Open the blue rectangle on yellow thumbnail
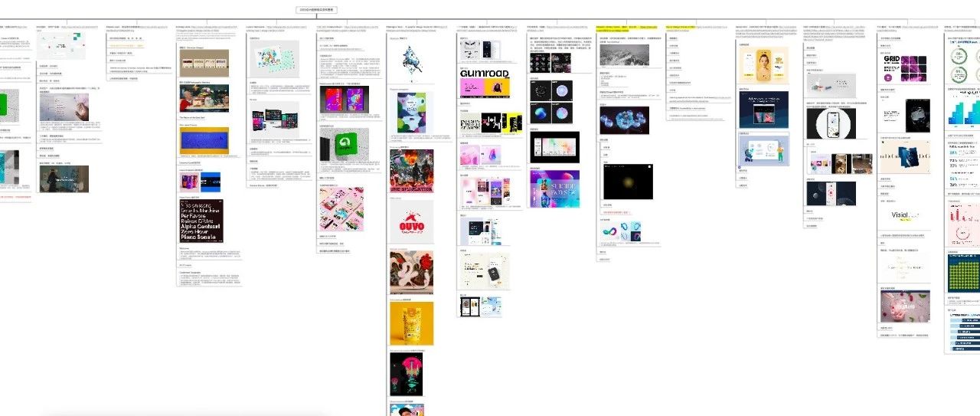This screenshot has height=416, width=980. click(x=204, y=140)
